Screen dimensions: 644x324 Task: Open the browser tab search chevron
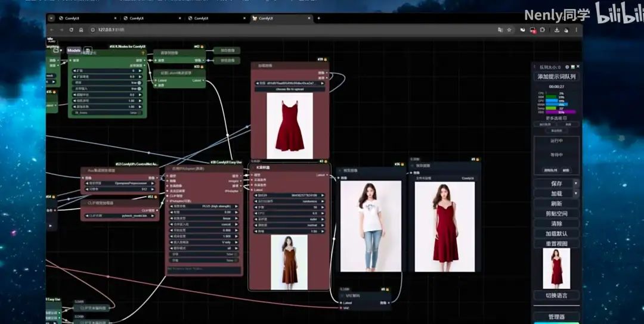coord(51,18)
